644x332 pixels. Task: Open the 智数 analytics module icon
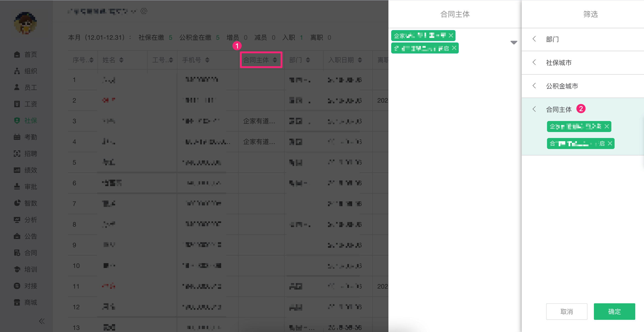pos(17,203)
